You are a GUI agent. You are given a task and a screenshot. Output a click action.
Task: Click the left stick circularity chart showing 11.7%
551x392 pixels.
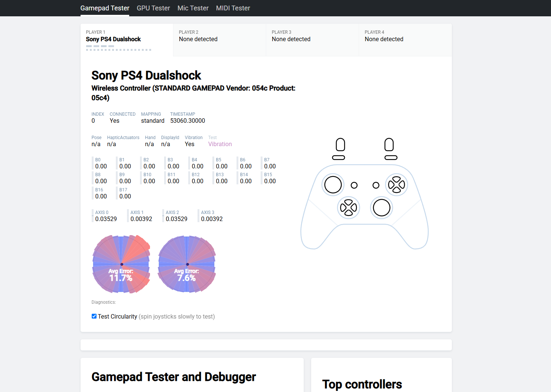tap(121, 264)
